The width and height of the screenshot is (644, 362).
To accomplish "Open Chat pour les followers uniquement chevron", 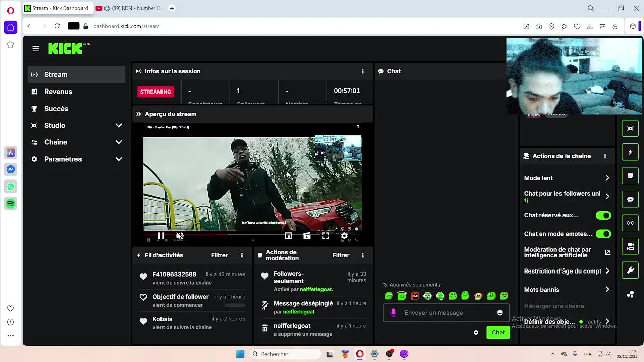I will 607,196.
